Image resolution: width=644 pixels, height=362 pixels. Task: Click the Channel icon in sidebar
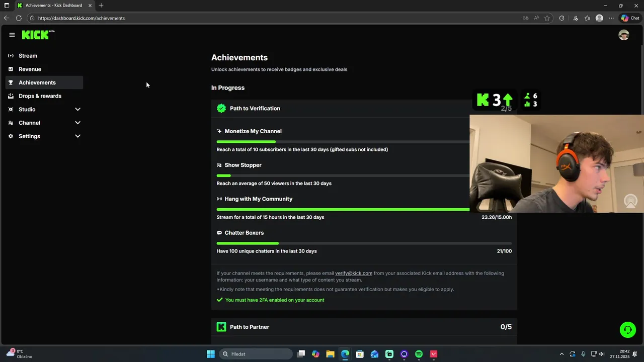(11, 123)
